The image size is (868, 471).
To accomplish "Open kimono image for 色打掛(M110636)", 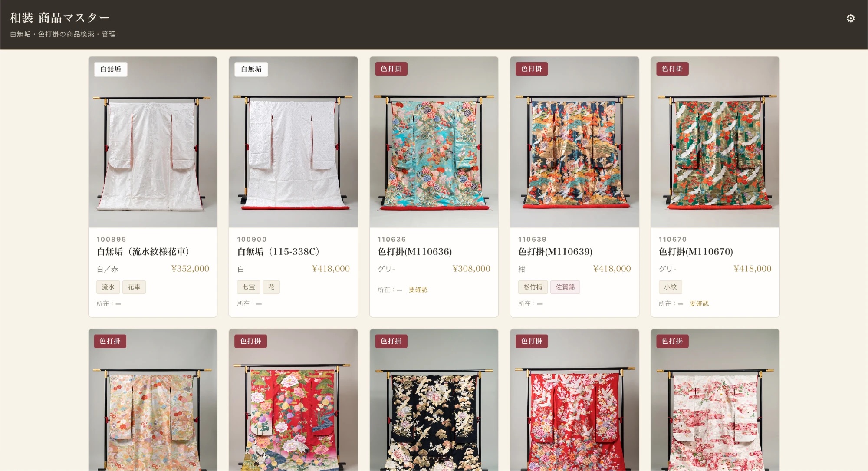I will 434,142.
